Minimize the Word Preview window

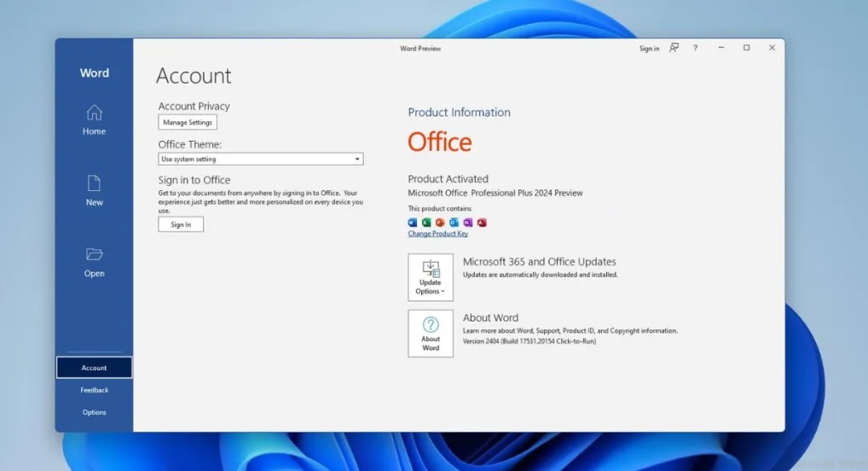click(720, 48)
